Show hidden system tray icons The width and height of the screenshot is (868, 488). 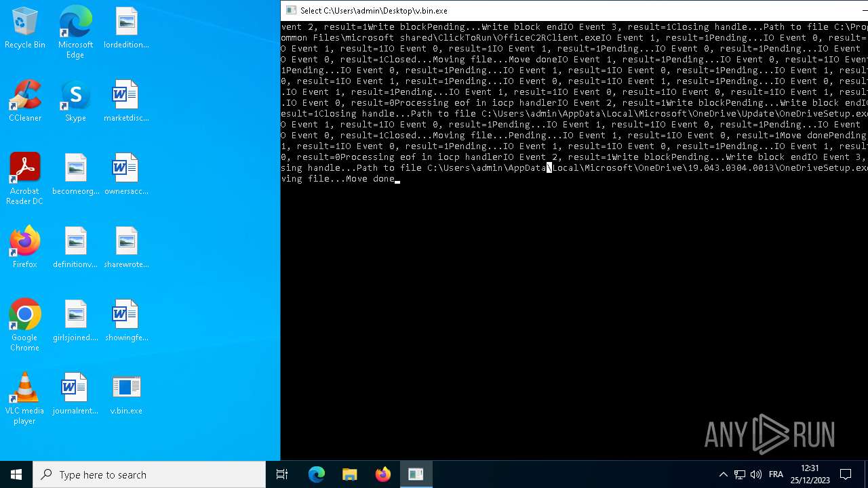coord(723,474)
